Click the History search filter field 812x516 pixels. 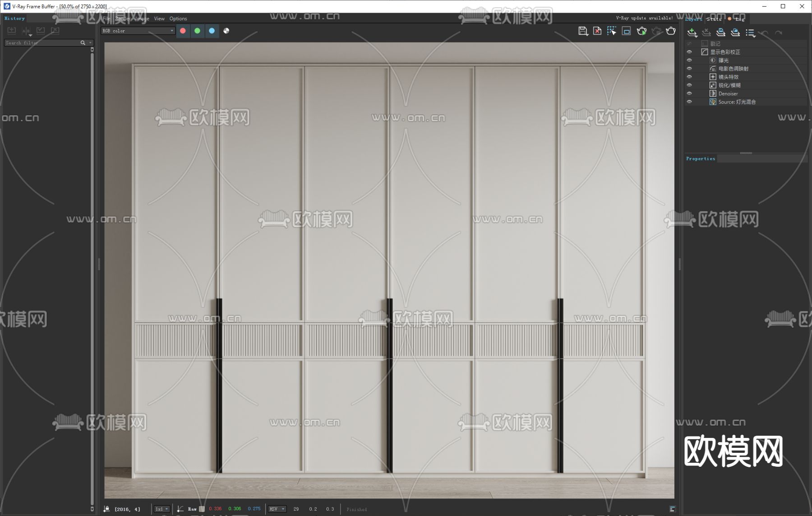click(42, 43)
